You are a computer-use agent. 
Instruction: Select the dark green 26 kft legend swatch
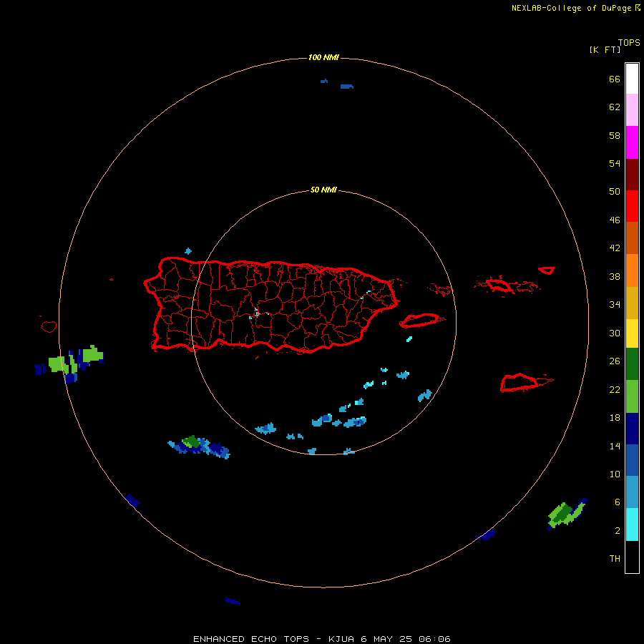point(632,364)
